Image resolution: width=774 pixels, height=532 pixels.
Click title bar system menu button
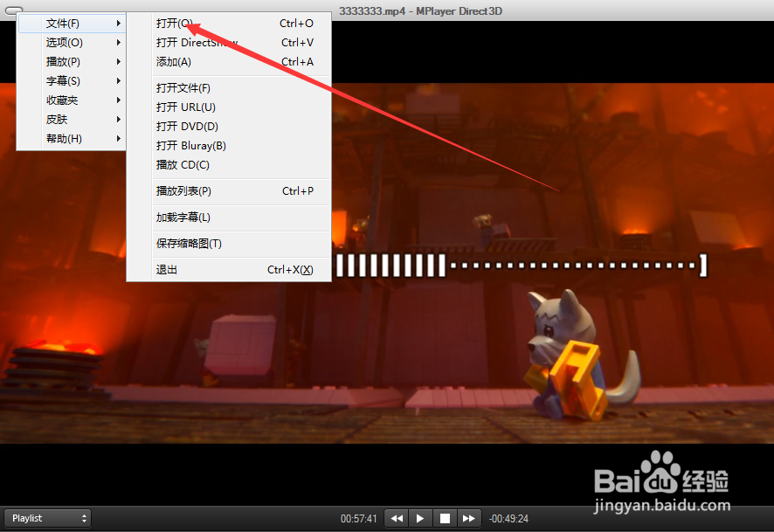14,10
